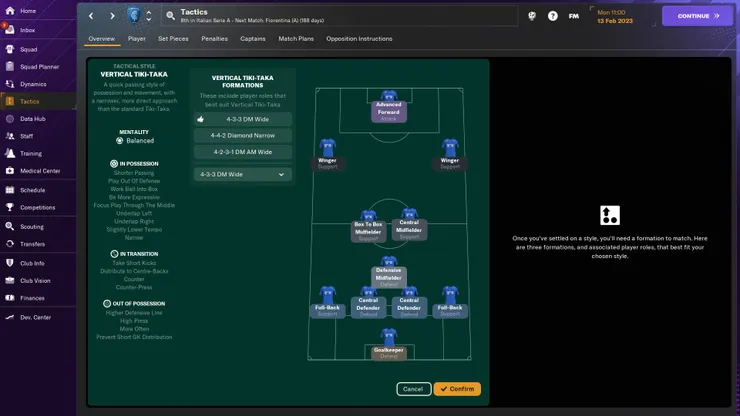Screen dimensions: 740x416
Task: Open the Match Plans tab
Action: 296,39
